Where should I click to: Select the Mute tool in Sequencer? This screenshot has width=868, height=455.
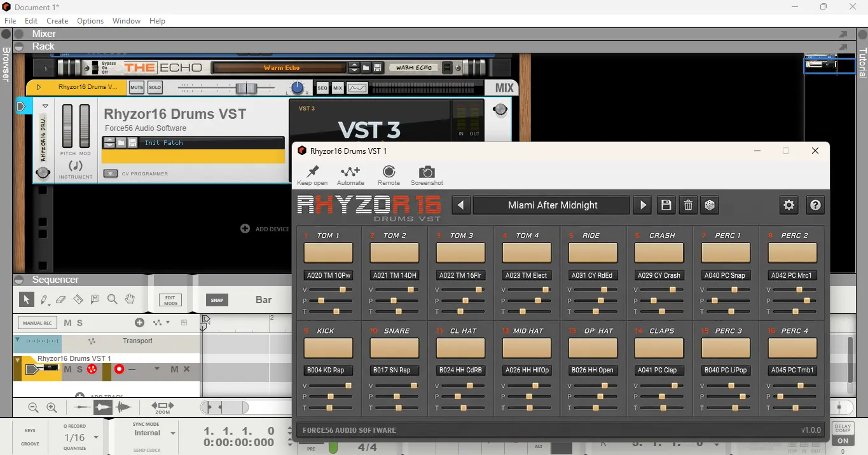coord(95,299)
